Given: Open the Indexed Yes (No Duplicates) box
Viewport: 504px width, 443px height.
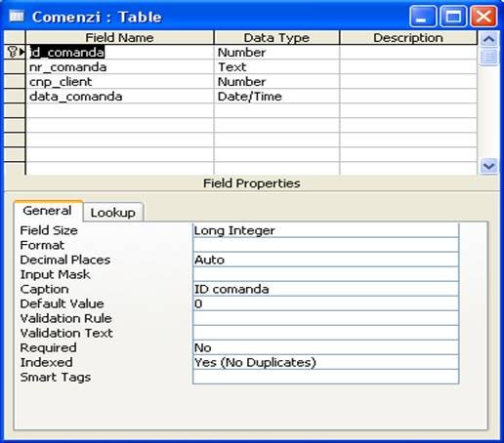Looking at the screenshot, I should point(325,362).
